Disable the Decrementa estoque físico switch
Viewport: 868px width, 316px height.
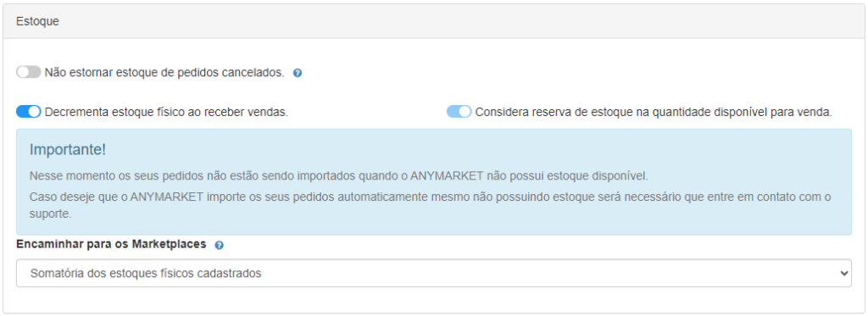click(x=29, y=112)
